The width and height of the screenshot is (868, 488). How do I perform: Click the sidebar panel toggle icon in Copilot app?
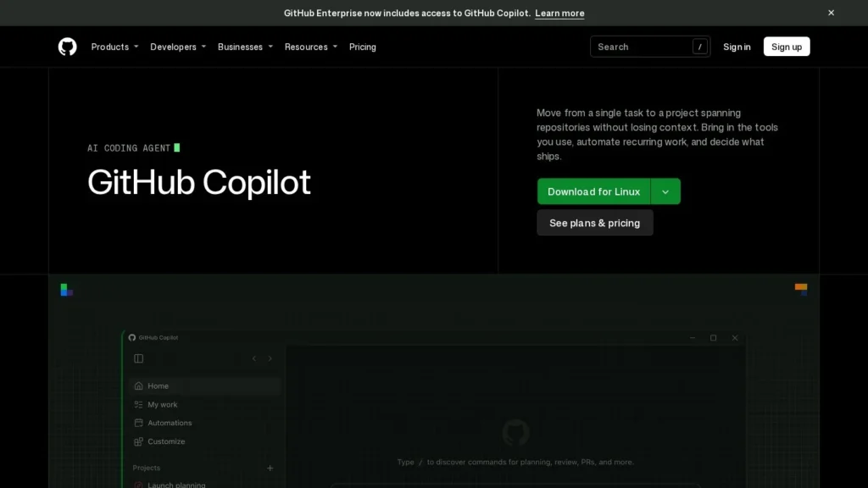[138, 358]
